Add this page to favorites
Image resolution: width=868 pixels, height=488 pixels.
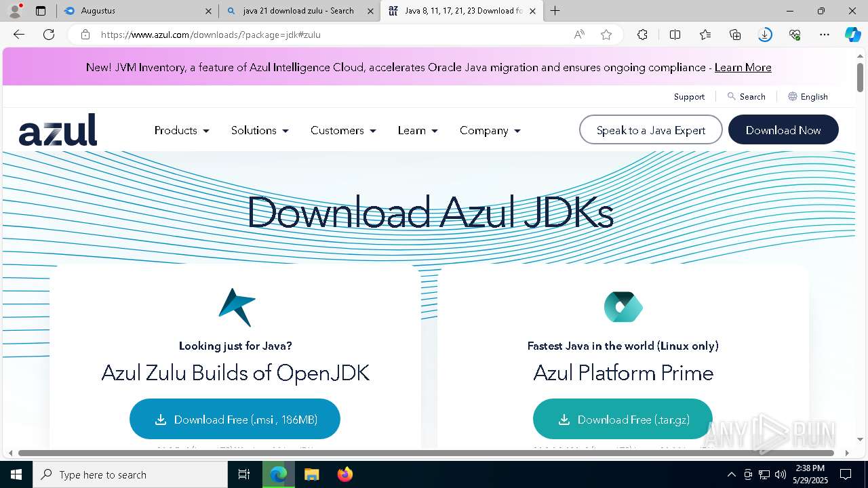606,35
